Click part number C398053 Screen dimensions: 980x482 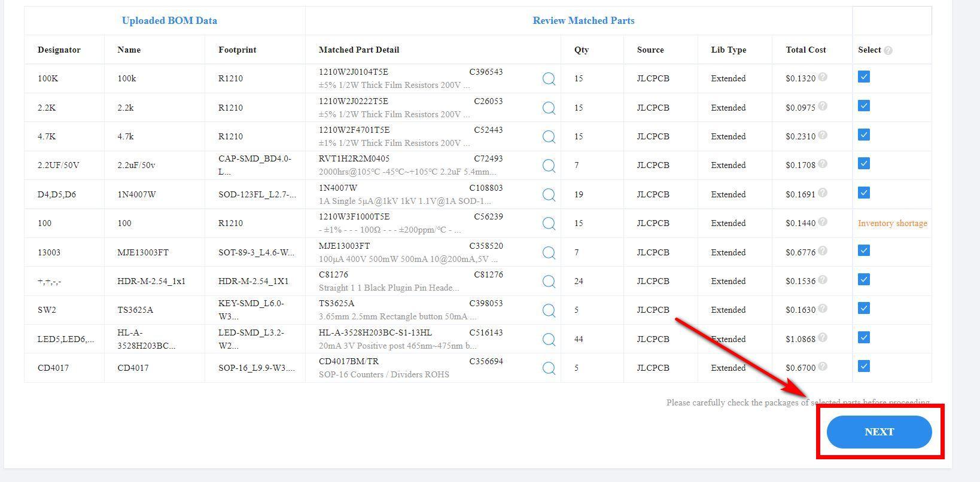click(486, 303)
